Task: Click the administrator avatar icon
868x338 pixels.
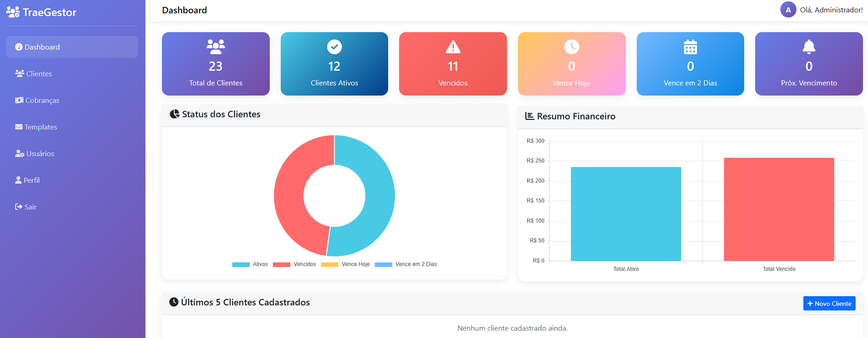Action: click(788, 10)
